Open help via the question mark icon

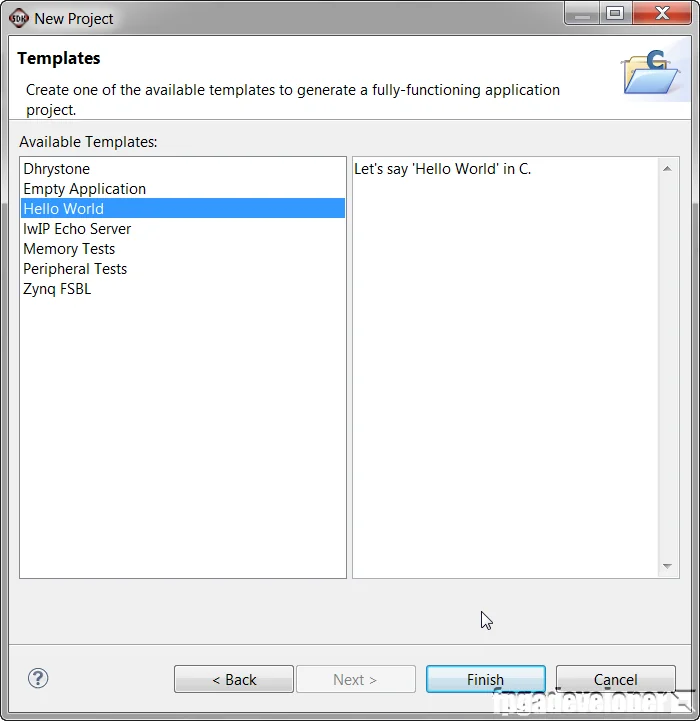pyautogui.click(x=38, y=678)
